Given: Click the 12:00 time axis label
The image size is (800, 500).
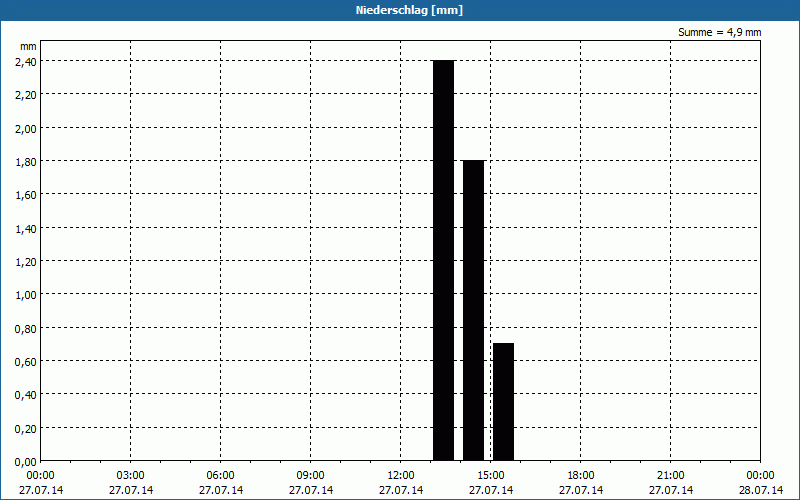Looking at the screenshot, I should 401,476.
